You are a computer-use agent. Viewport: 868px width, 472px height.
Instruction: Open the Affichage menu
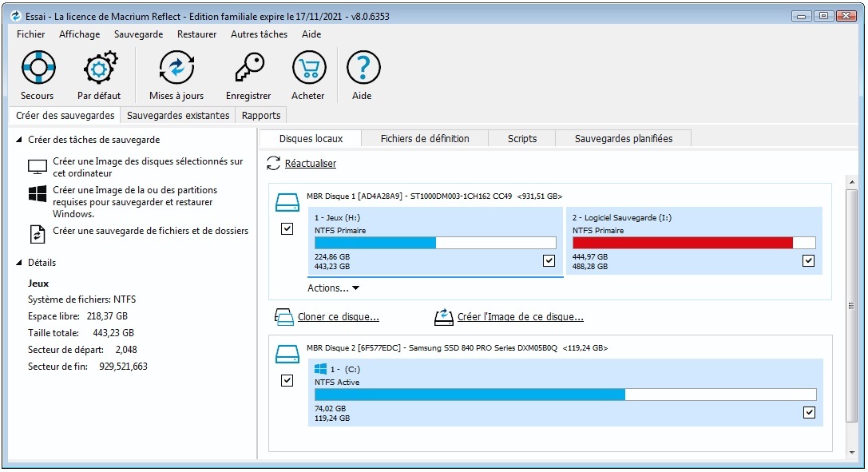click(80, 34)
